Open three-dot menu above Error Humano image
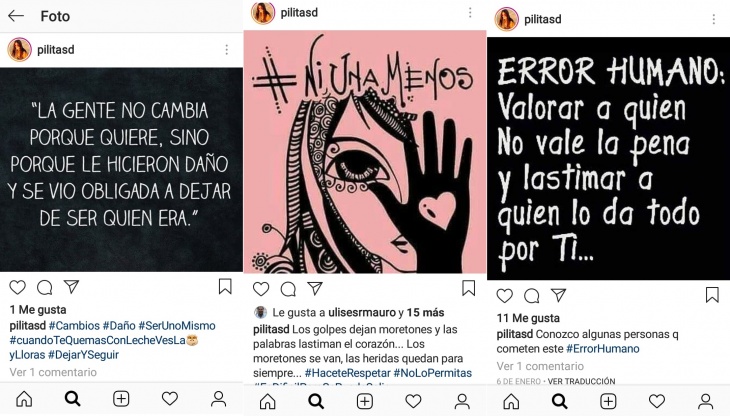Viewport: 730px width, 416px height. click(x=714, y=19)
